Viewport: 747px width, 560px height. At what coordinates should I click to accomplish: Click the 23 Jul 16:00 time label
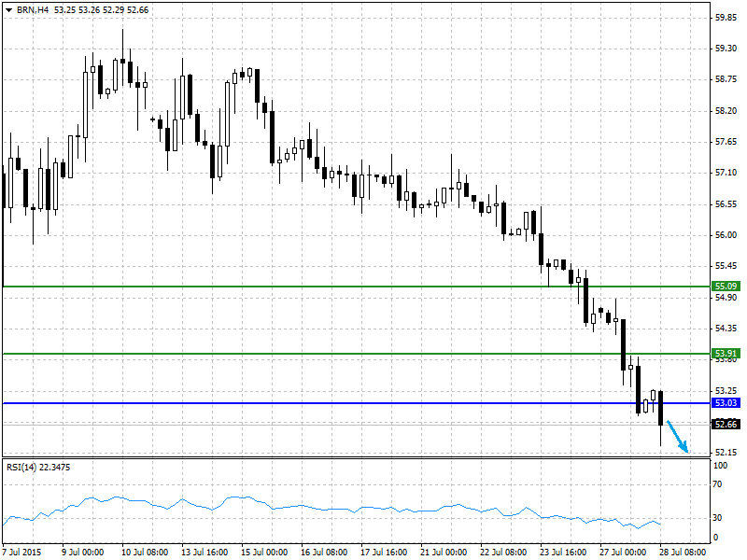coord(563,553)
